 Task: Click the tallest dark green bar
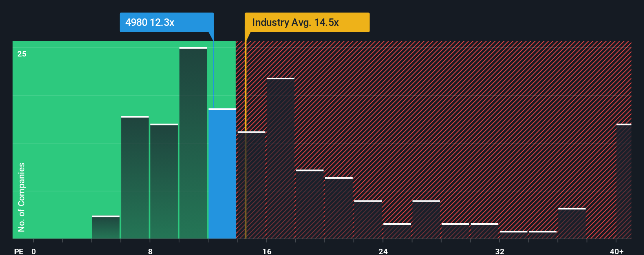coord(193,143)
